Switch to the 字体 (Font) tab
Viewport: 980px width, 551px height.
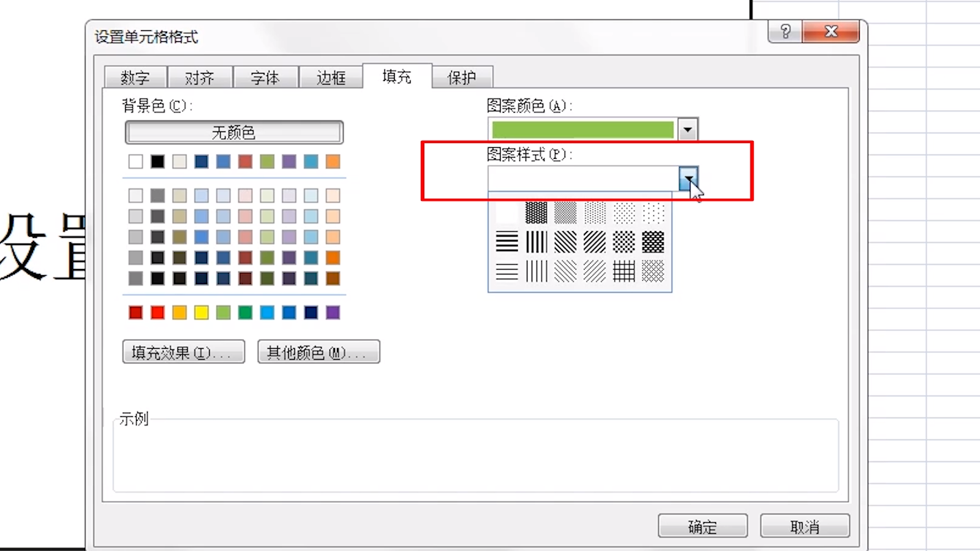click(x=265, y=77)
